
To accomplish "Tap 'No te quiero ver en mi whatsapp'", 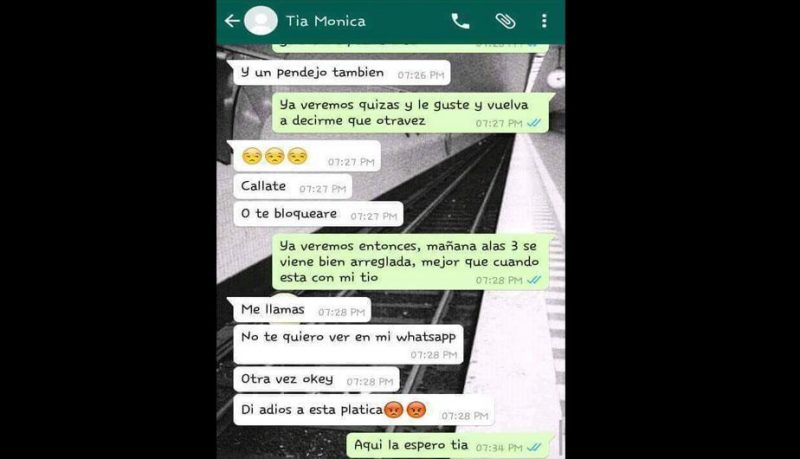I will click(x=348, y=345).
